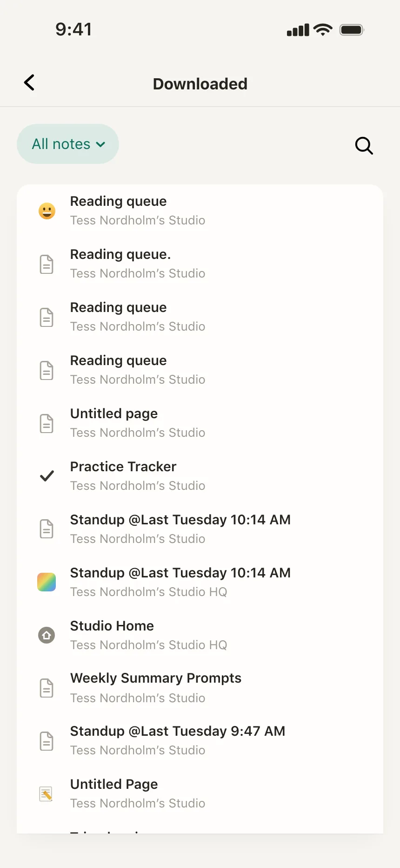Open Standup @Last Tuesday 9:47 AM note

[x=200, y=741]
